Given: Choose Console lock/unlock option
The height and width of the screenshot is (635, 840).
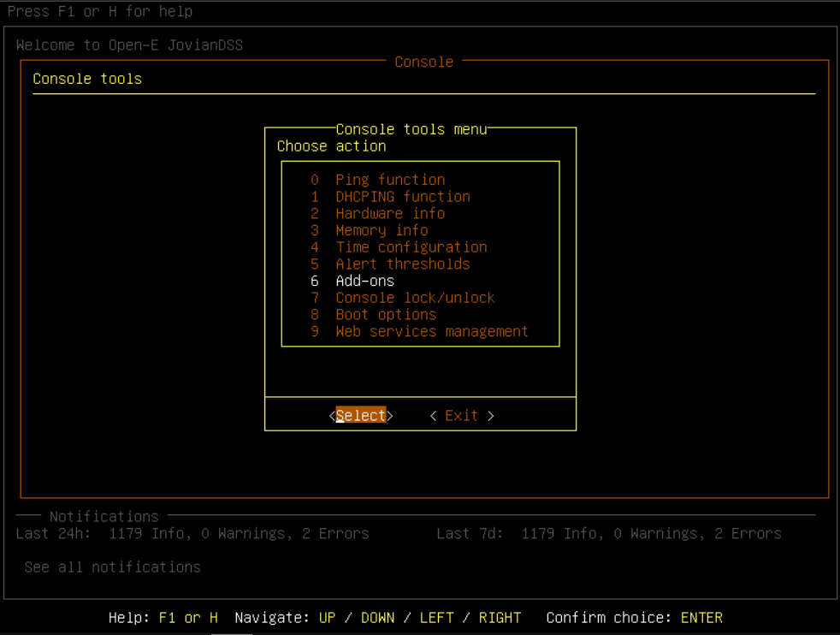Looking at the screenshot, I should 415,298.
